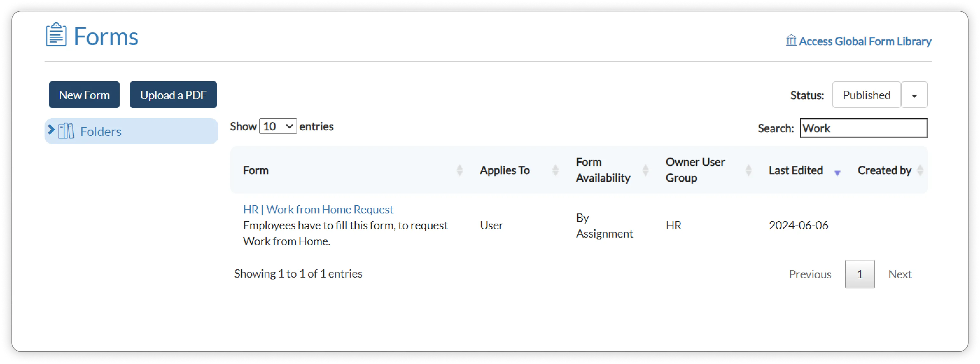Open HR | Work from Home Request form
980x364 pixels.
[318, 209]
